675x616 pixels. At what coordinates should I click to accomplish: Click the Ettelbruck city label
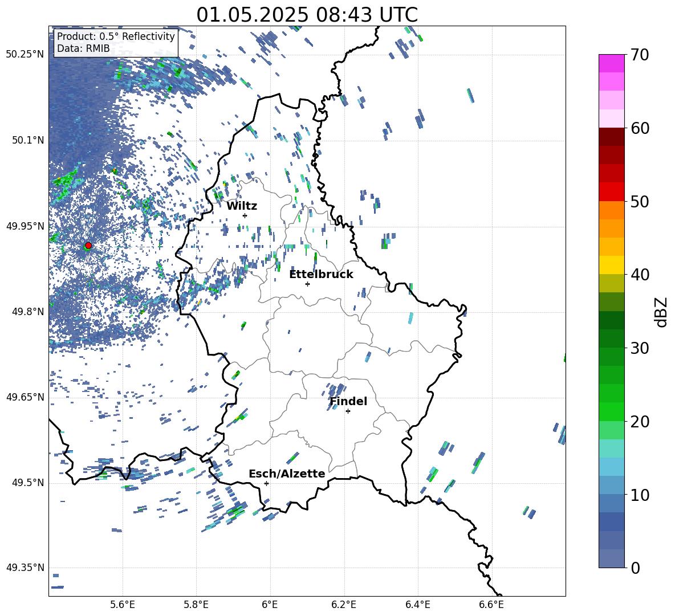[321, 275]
